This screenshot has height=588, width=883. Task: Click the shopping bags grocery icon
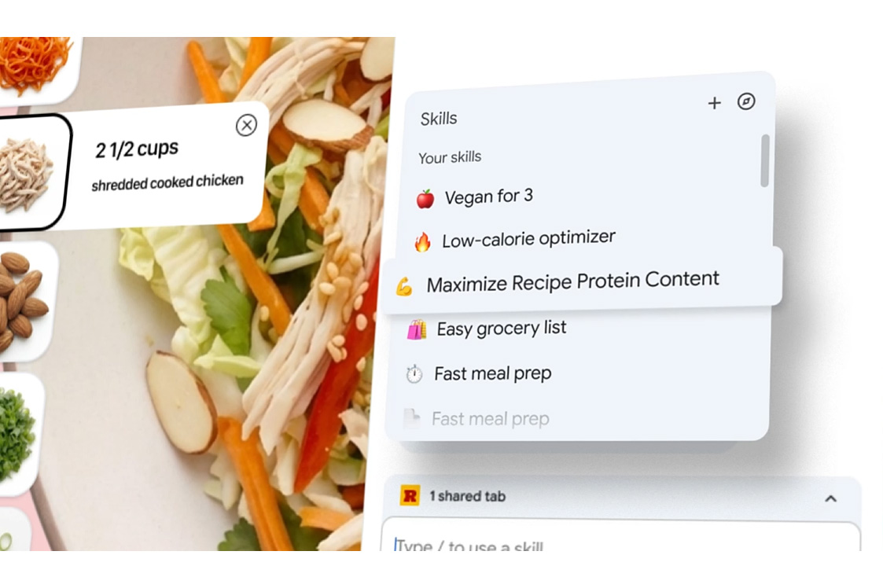click(x=417, y=330)
